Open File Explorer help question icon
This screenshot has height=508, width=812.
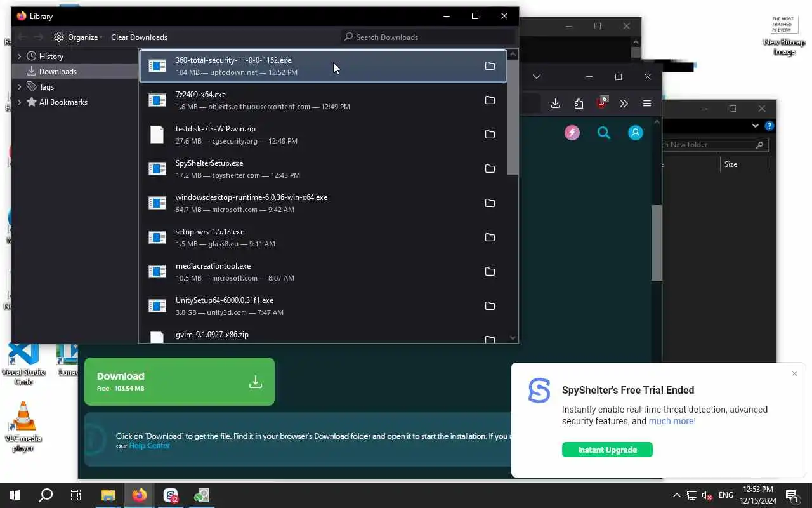point(769,126)
